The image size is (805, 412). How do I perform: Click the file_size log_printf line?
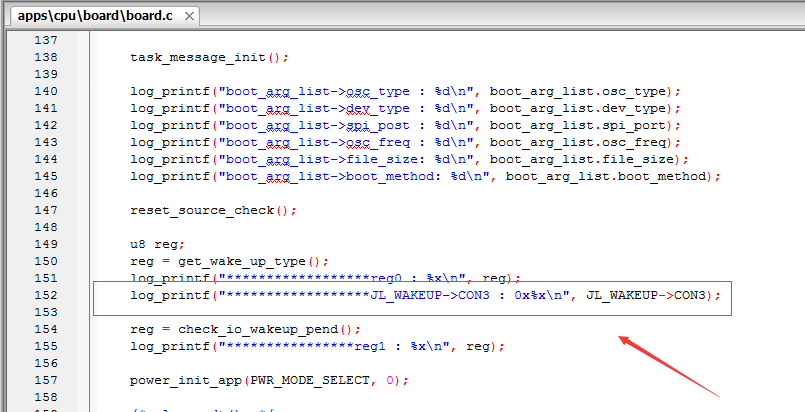409,159
